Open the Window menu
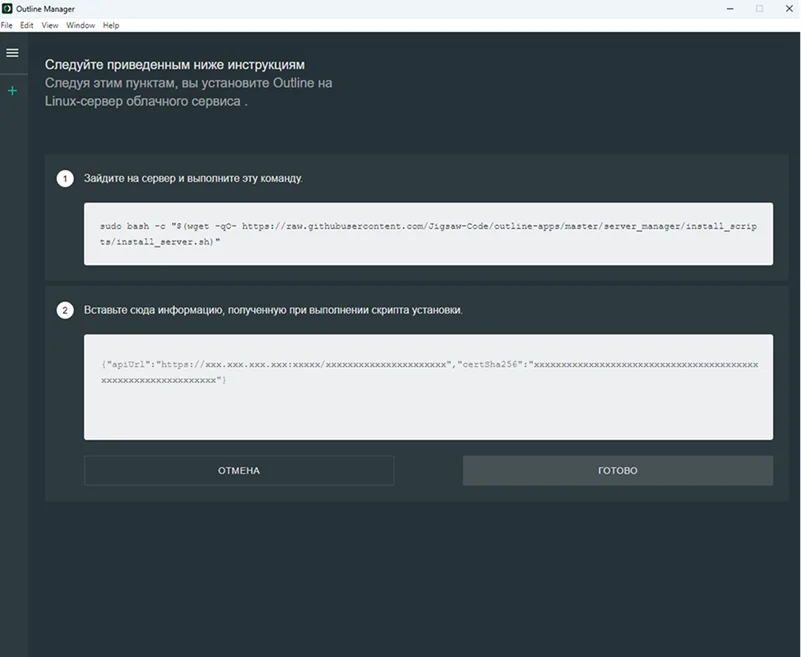The image size is (801, 657). (x=80, y=25)
